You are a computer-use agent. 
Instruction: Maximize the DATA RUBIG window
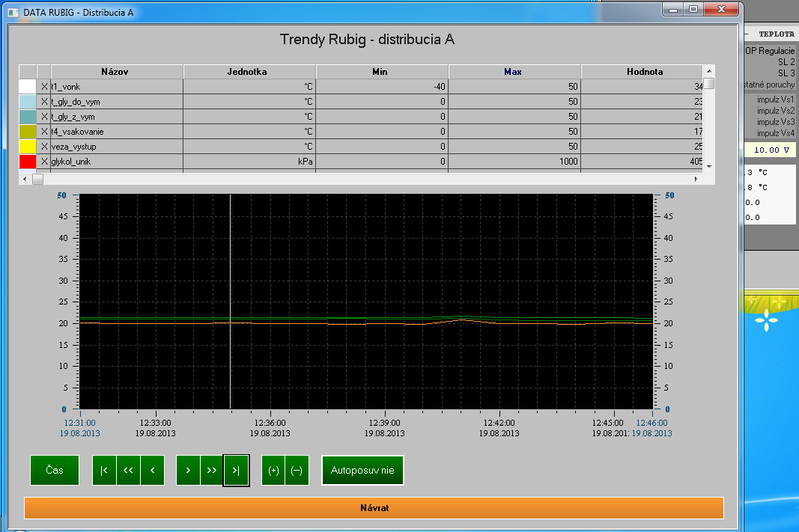(x=693, y=9)
